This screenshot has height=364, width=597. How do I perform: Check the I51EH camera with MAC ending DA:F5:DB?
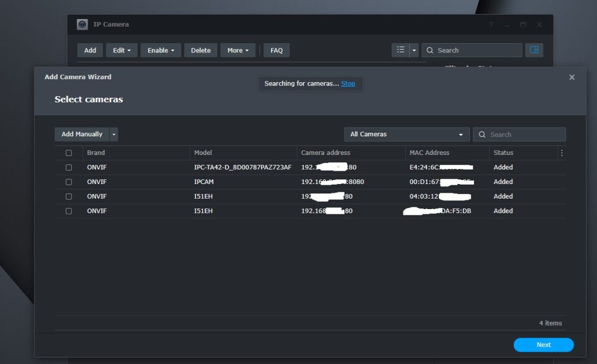pyautogui.click(x=69, y=211)
